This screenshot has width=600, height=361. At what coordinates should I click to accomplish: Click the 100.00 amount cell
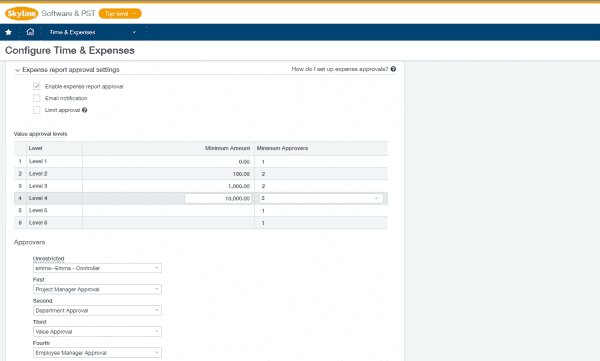pos(168,174)
